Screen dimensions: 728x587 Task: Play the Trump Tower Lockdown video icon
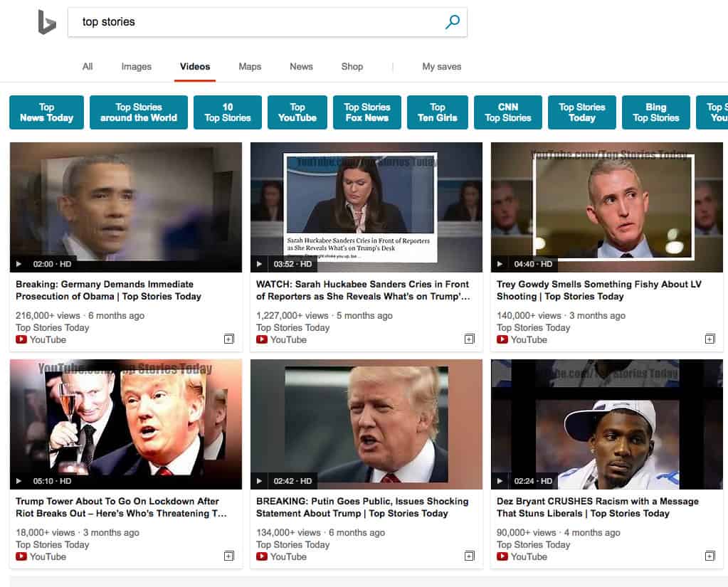pyautogui.click(x=19, y=481)
